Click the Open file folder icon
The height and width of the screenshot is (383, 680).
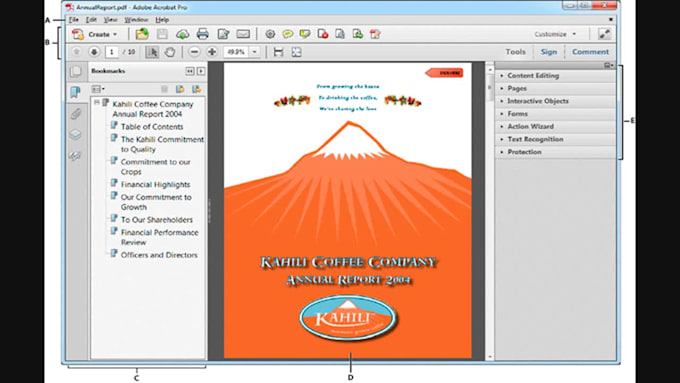tap(142, 34)
